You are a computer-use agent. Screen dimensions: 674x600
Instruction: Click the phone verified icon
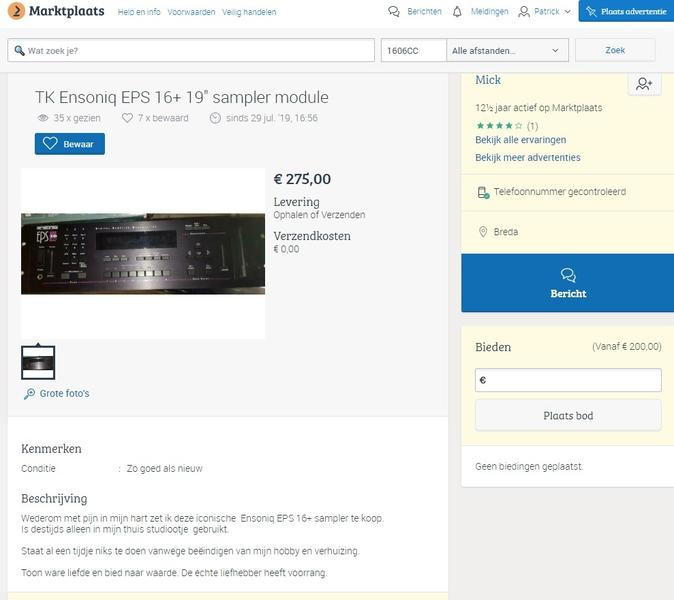[483, 193]
